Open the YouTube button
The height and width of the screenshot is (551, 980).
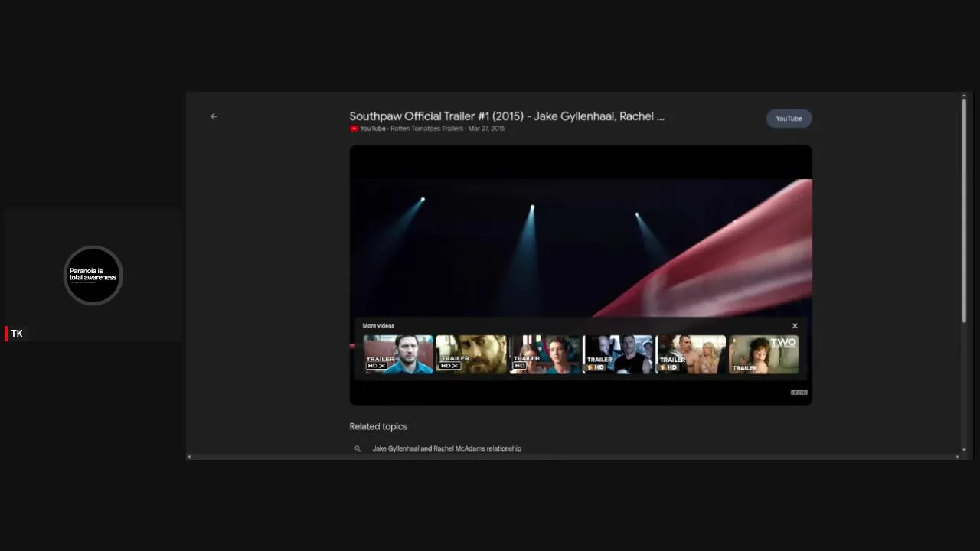click(789, 119)
